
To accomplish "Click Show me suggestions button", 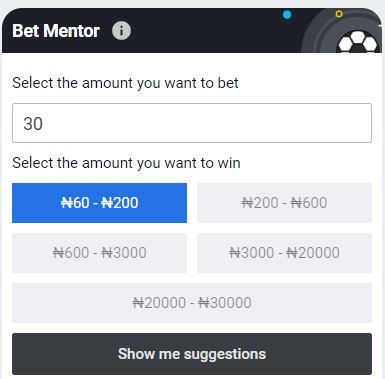I will (x=192, y=354).
